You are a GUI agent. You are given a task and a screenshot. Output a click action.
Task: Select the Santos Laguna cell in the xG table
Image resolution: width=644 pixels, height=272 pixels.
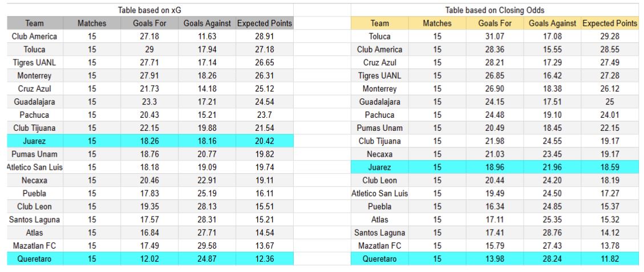[x=35, y=220]
